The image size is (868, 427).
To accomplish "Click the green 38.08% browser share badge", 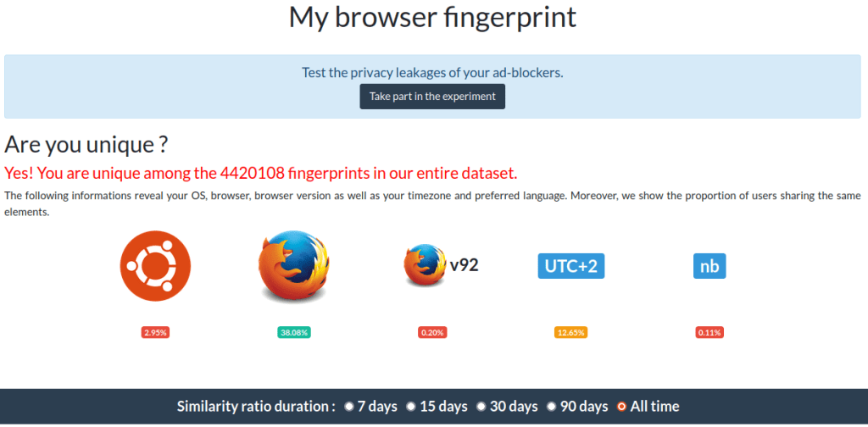I will (x=293, y=332).
